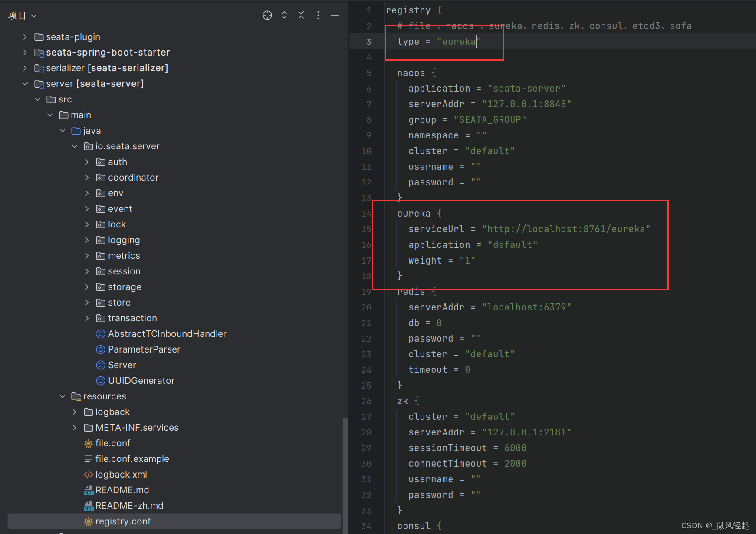Expand the seata-spring-boot-starter module

point(25,53)
